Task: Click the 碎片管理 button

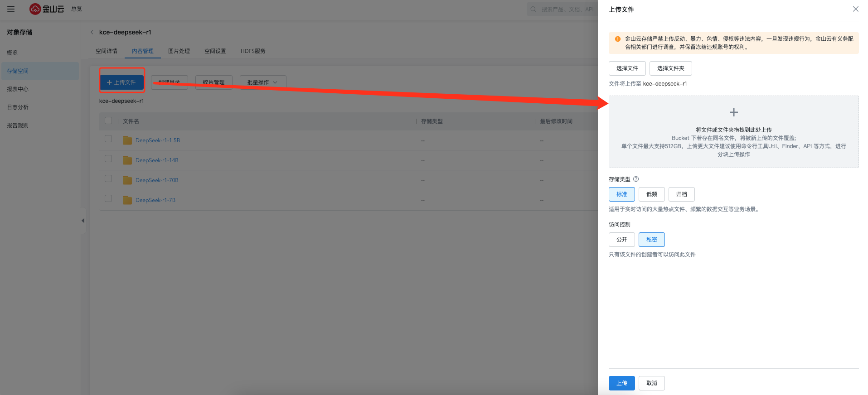Action: (214, 82)
